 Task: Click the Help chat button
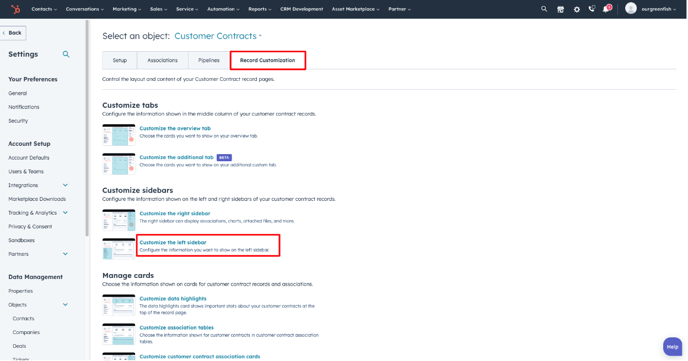tap(672, 347)
